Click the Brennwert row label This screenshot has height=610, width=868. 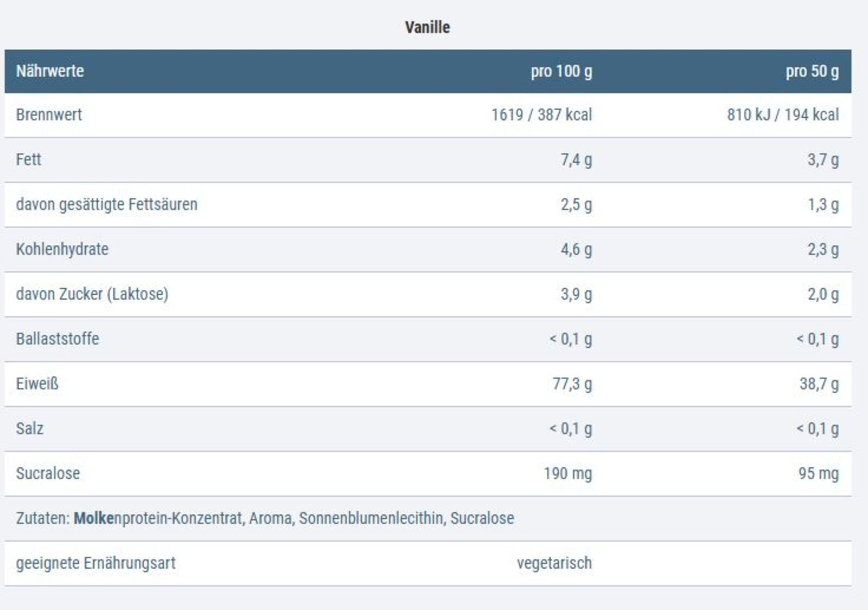(49, 115)
